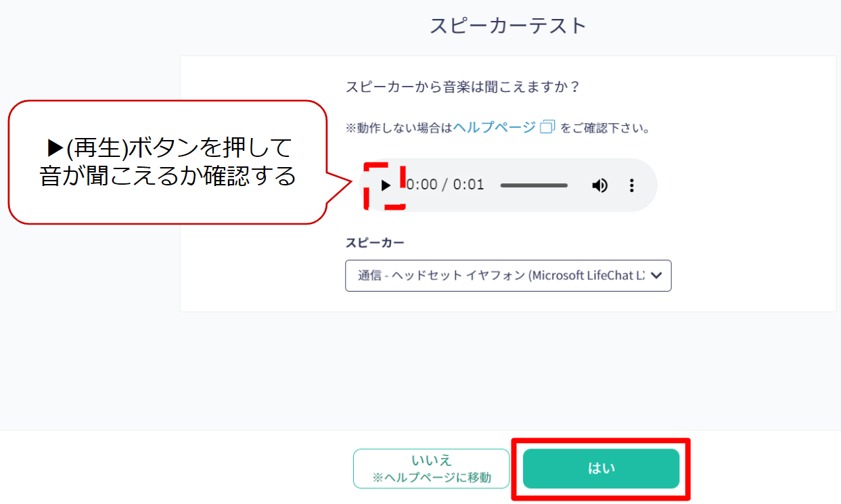Choose いいえ to go to help page
The height and width of the screenshot is (504, 841).
pyautogui.click(x=431, y=468)
